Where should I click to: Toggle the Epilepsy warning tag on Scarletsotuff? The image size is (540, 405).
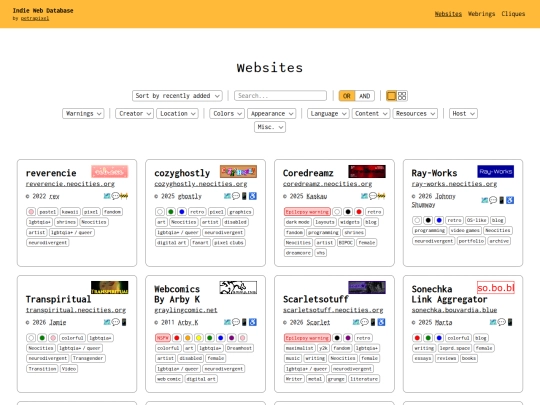[307, 338]
